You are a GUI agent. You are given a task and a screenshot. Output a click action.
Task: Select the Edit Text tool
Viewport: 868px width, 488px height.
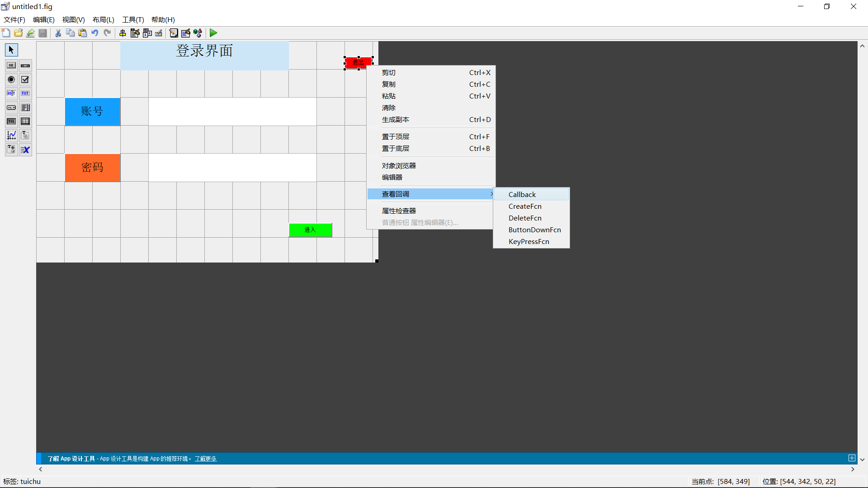point(11,94)
